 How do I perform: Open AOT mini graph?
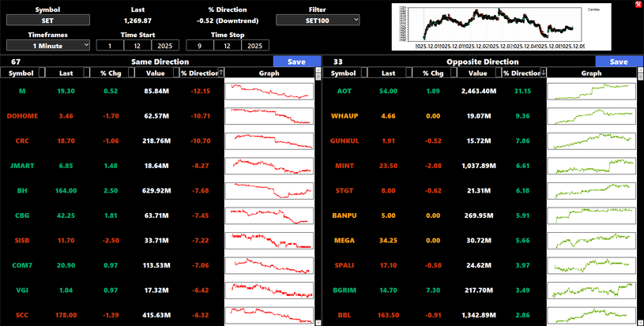(591, 91)
